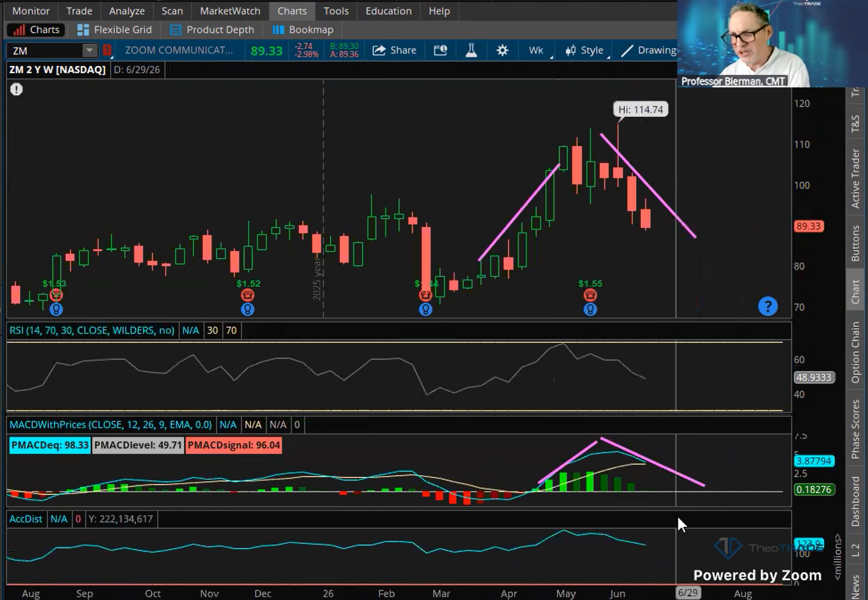Select the Chart sidebar tab
The width and height of the screenshot is (868, 600).
pyautogui.click(x=856, y=292)
